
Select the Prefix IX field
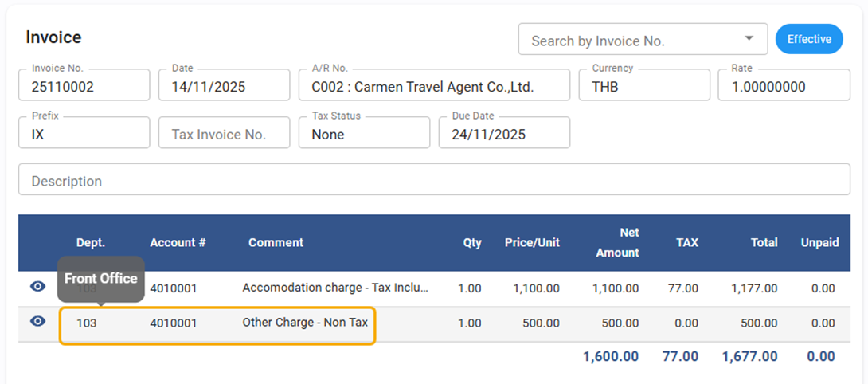[84, 134]
